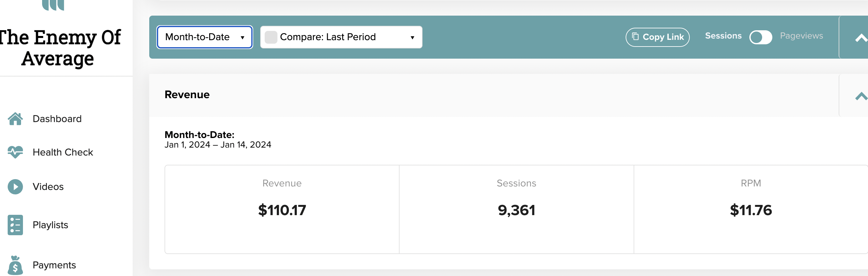Click the Dashboard house icon
Image resolution: width=868 pixels, height=276 pixels.
(15, 119)
